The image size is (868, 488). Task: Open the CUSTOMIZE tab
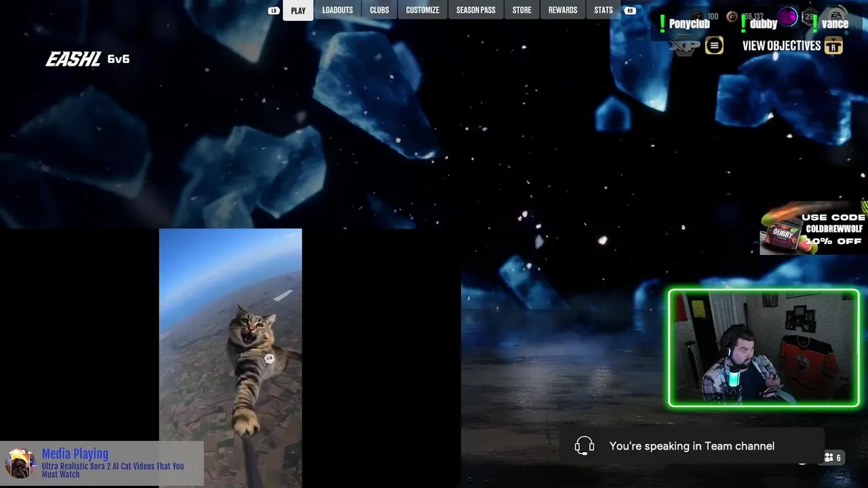click(x=422, y=10)
